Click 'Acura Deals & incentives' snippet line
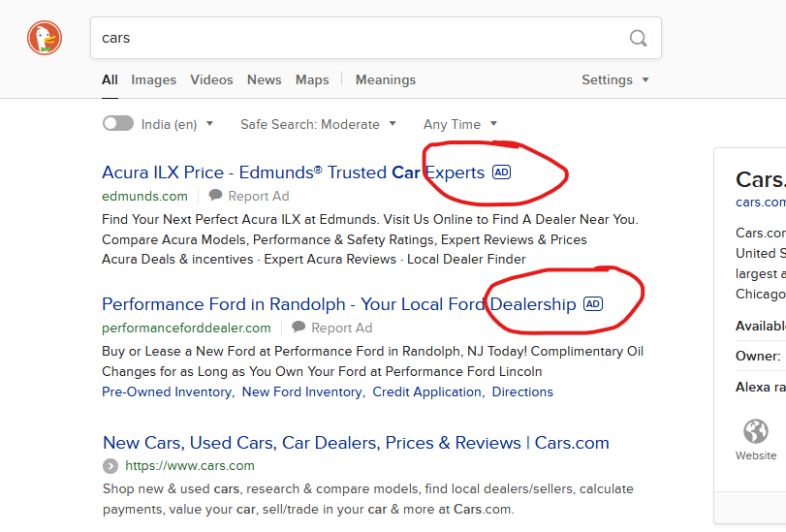The height and width of the screenshot is (532, 786). pos(314,260)
